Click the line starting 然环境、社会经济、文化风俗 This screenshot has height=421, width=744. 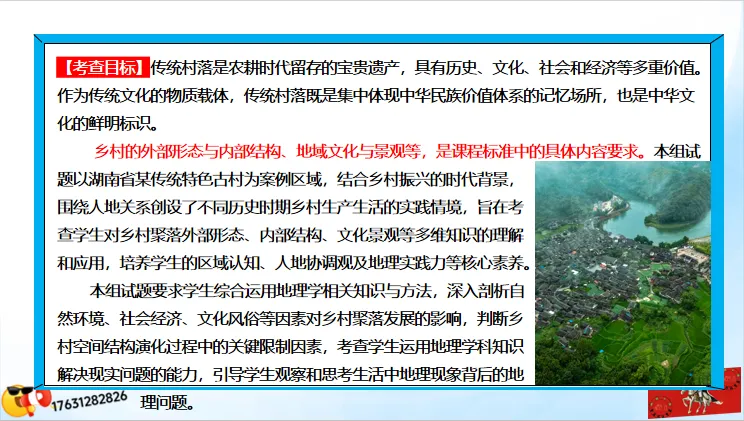point(290,318)
